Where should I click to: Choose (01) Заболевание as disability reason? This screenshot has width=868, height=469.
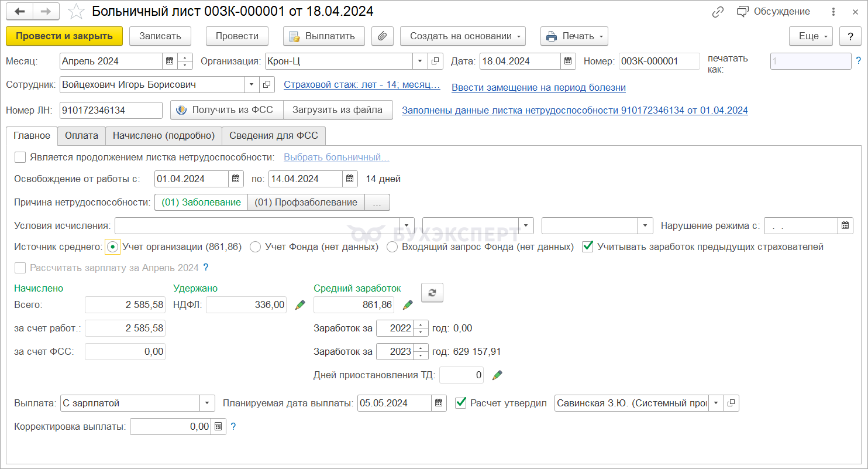click(201, 202)
